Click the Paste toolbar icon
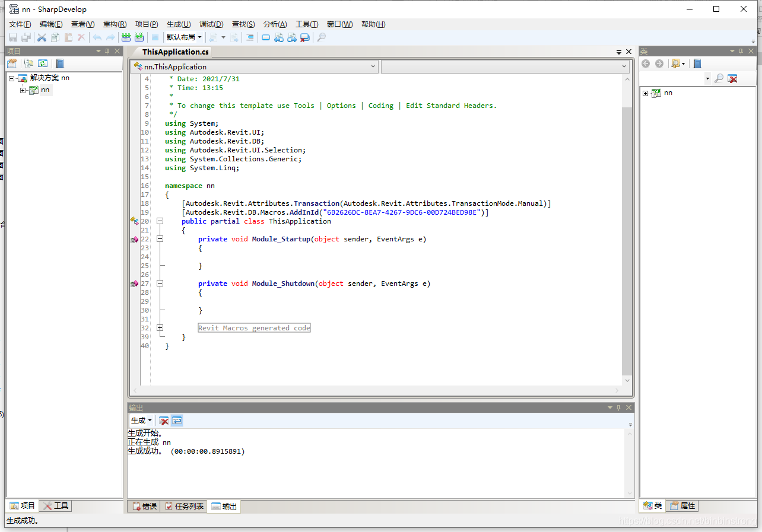 68,37
